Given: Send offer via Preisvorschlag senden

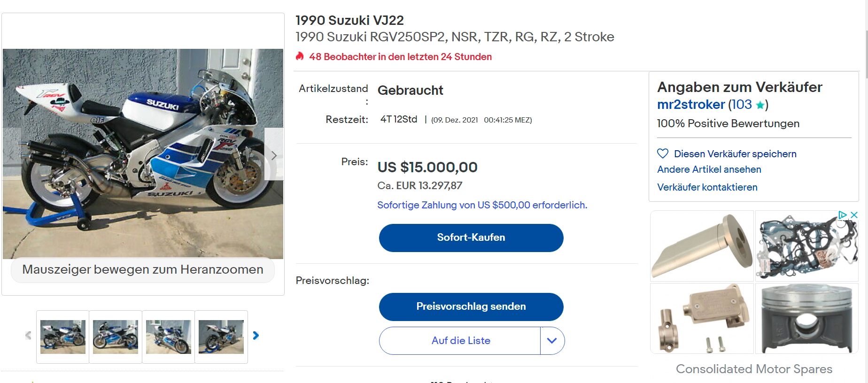Looking at the screenshot, I should coord(471,306).
